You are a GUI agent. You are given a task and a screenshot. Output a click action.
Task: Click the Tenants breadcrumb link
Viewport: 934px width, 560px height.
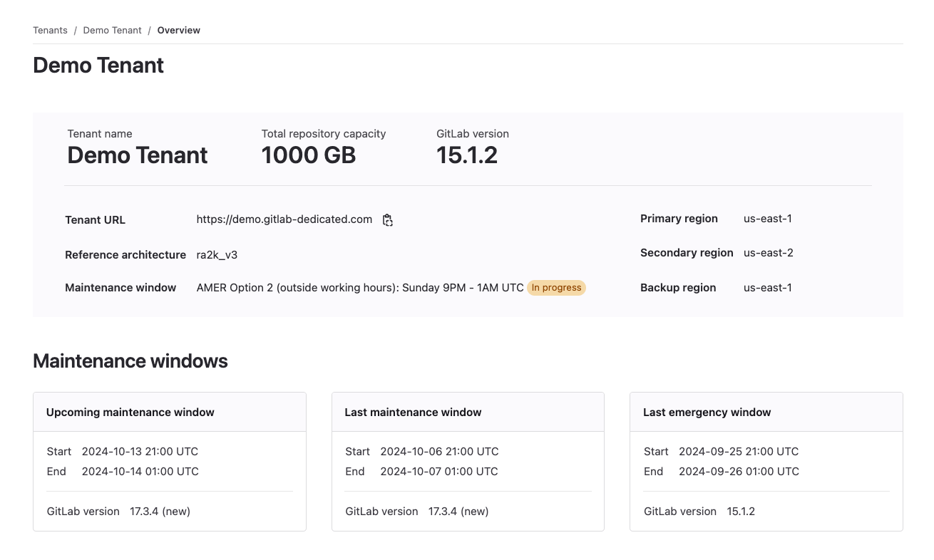[50, 30]
